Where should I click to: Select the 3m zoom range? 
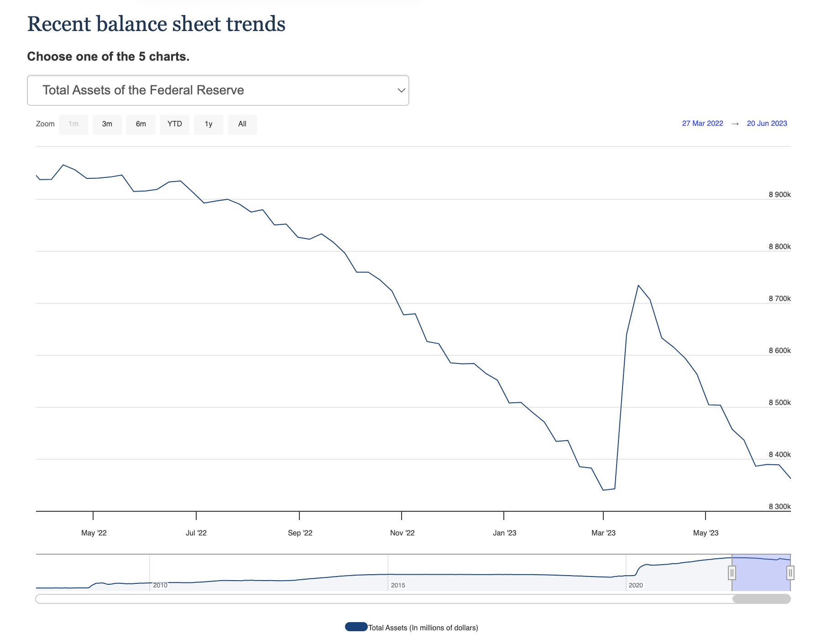(107, 124)
